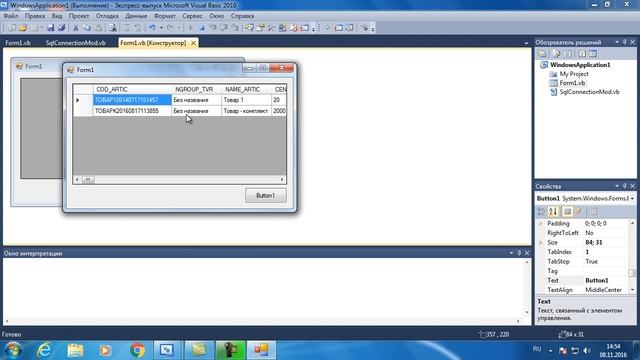Screen dimensions: 640x360
Task: Click the Alphabetical sort icon in Properties
Action: pos(553,211)
